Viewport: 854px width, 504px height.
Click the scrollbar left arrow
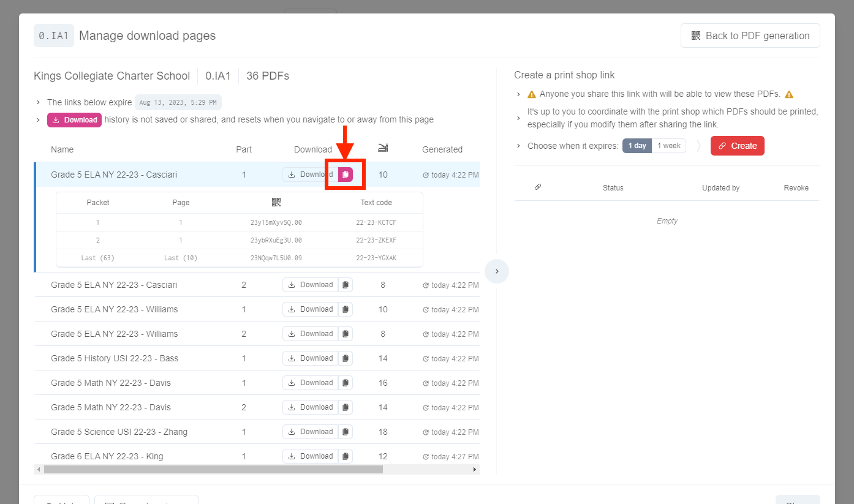pos(39,470)
